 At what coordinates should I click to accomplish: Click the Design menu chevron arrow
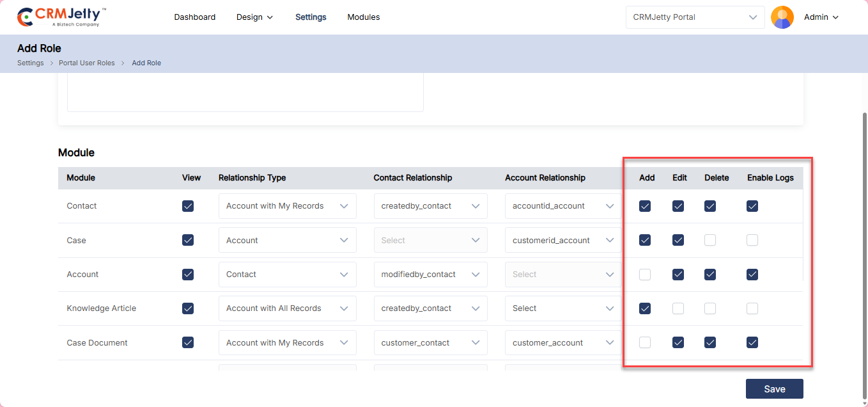coord(270,17)
